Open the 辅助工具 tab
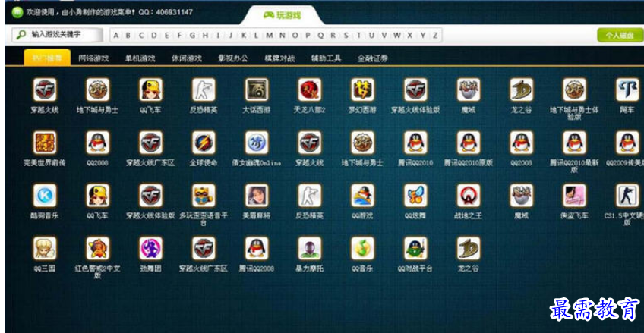Image resolution: width=644 pixels, height=333 pixels. (326, 58)
